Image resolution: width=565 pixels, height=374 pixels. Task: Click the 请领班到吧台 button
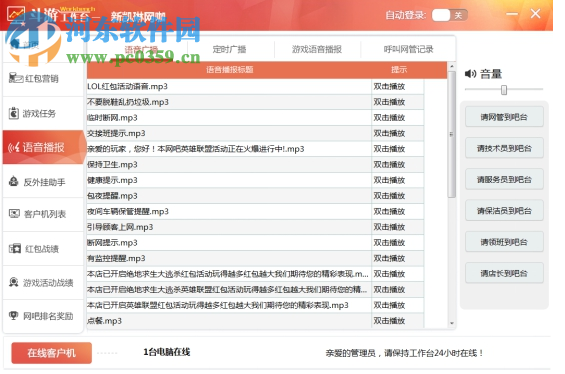(x=504, y=242)
